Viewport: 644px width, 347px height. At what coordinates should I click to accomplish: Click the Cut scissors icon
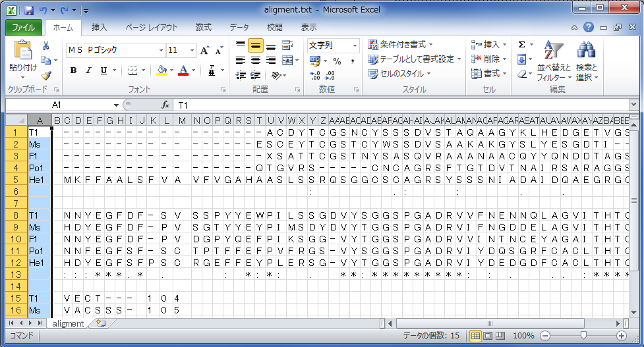pyautogui.click(x=46, y=46)
